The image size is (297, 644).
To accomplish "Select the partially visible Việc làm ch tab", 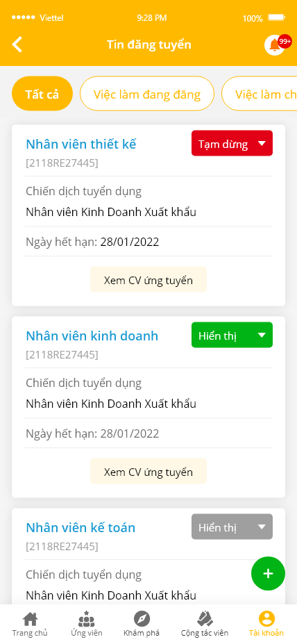I will point(260,94).
